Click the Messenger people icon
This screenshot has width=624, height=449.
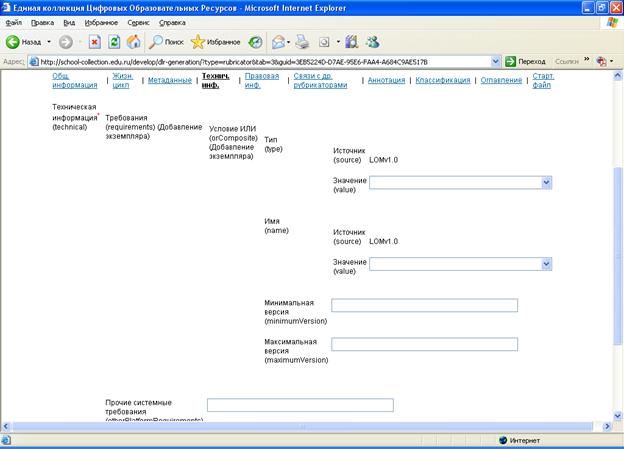[x=373, y=42]
